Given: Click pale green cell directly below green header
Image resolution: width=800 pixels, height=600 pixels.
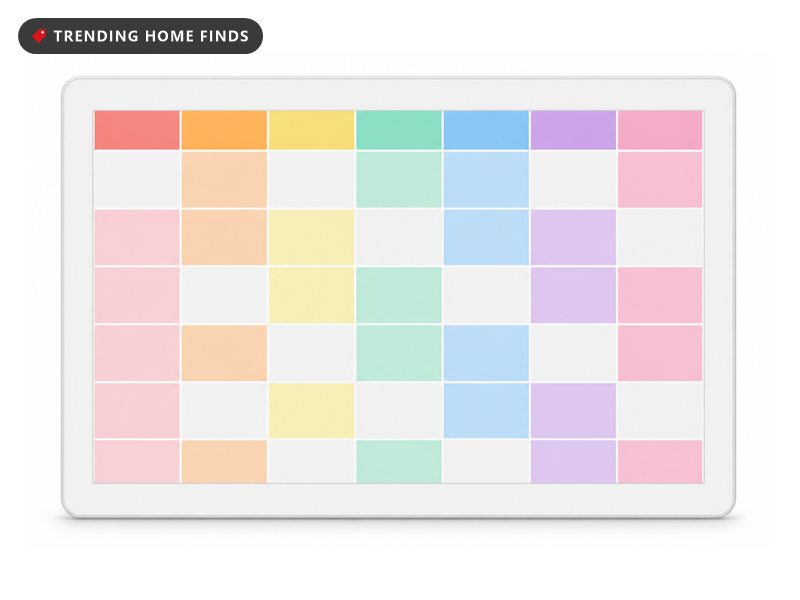Looking at the screenshot, I should (399, 180).
